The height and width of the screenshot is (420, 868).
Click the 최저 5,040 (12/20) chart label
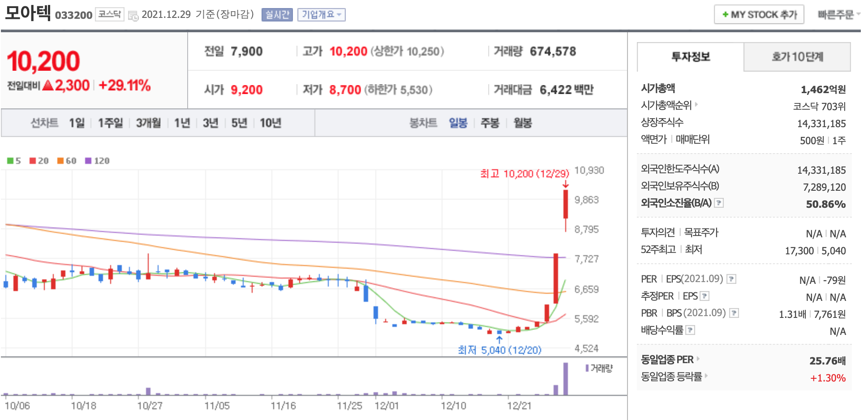click(x=499, y=350)
